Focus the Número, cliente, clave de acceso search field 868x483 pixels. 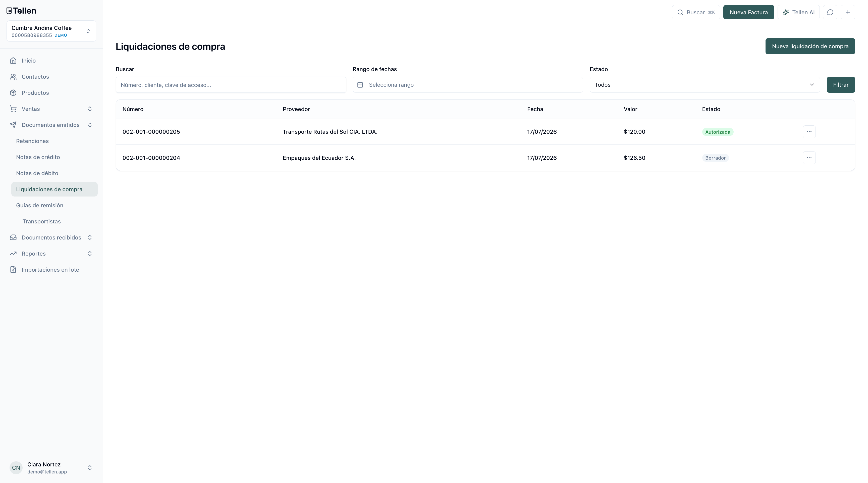click(231, 85)
